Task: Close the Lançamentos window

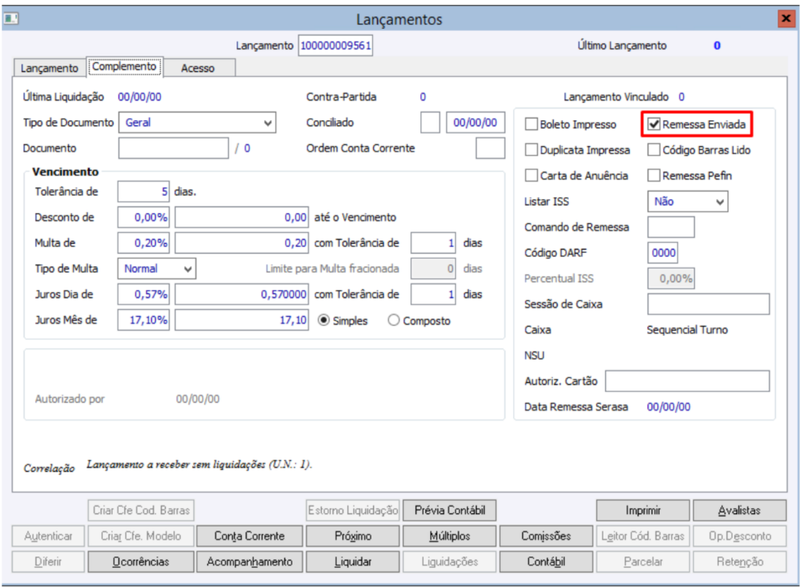Action: 786,19
